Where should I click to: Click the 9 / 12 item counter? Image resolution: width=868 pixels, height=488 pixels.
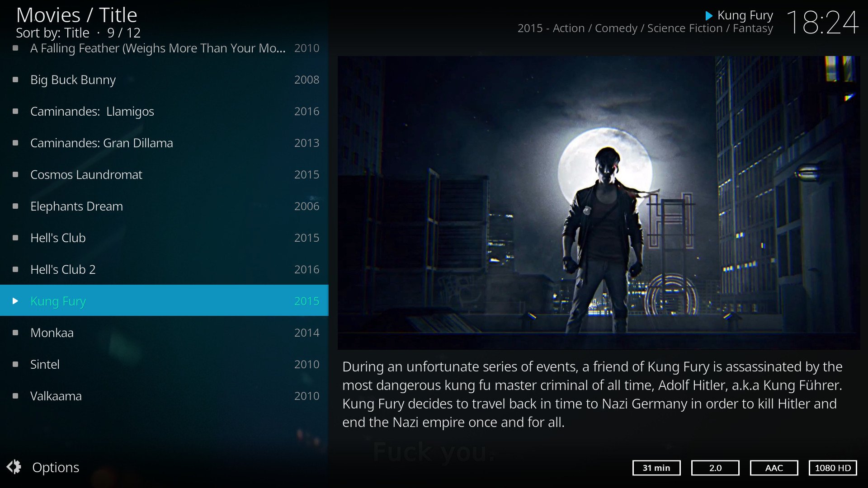pyautogui.click(x=124, y=33)
